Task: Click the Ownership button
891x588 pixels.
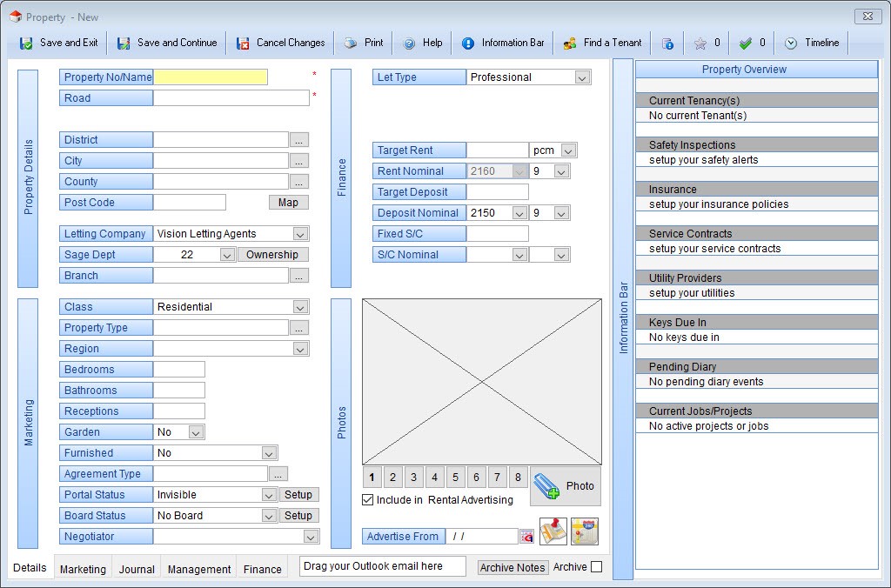Action: coord(272,255)
